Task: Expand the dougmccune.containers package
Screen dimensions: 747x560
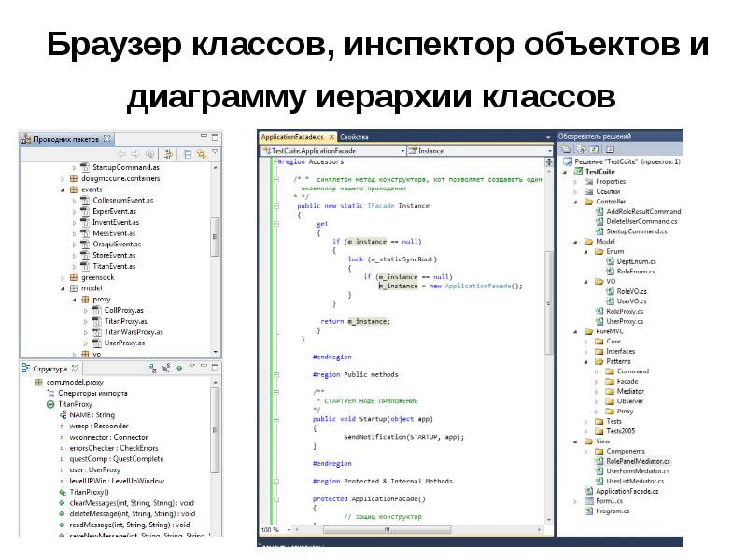Action: [x=63, y=179]
